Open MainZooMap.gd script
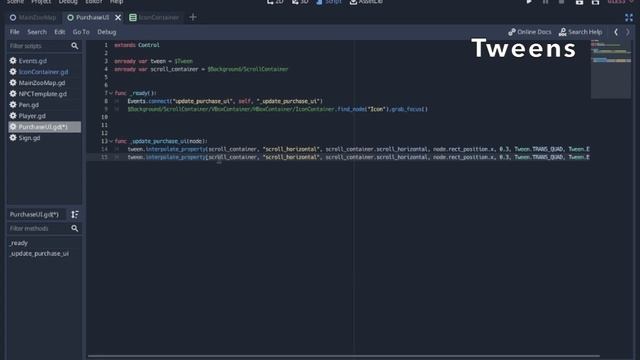640x360 pixels. point(42,83)
